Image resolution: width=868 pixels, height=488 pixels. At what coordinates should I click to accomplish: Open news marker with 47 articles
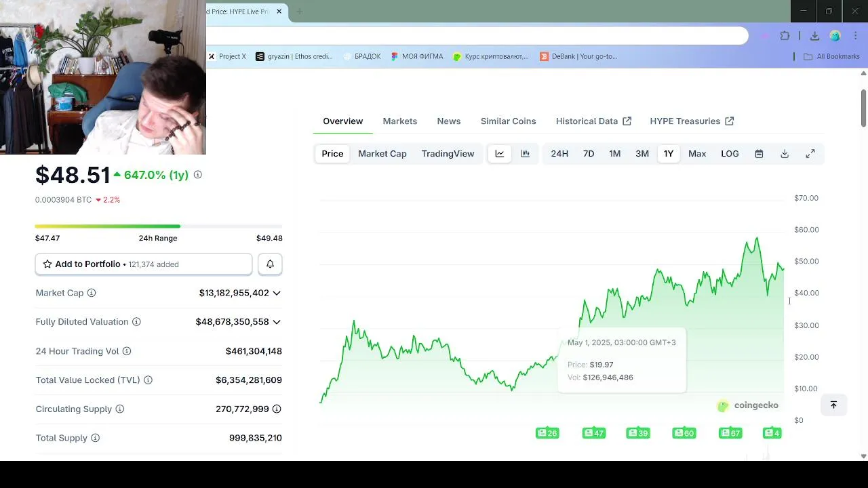[594, 433]
